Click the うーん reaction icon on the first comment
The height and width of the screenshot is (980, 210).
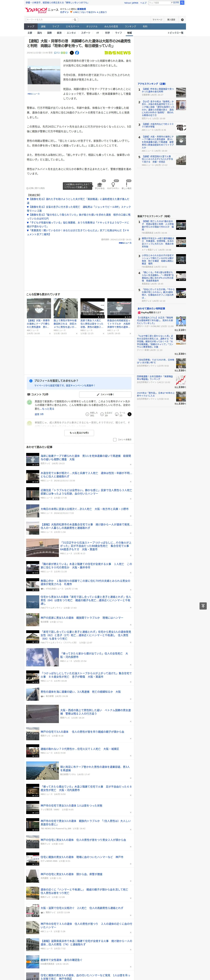tap(117, 414)
